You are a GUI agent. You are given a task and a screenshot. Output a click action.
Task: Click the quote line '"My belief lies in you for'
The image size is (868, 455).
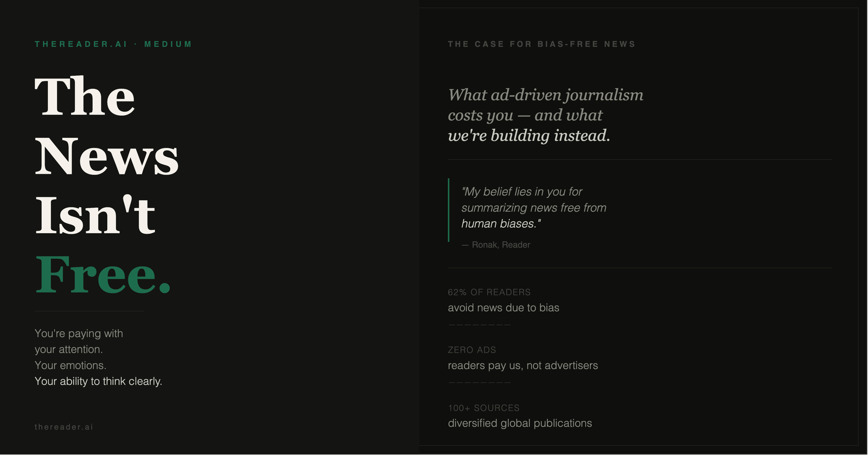coord(522,191)
